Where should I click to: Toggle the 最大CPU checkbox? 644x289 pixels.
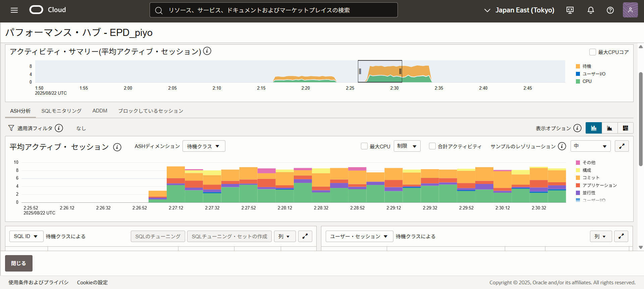[x=364, y=146]
